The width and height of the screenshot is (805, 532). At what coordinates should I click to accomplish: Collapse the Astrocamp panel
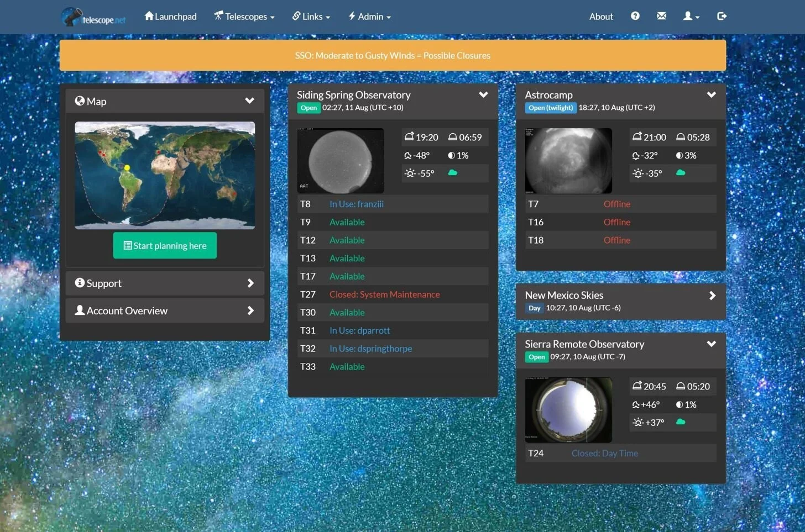712,94
